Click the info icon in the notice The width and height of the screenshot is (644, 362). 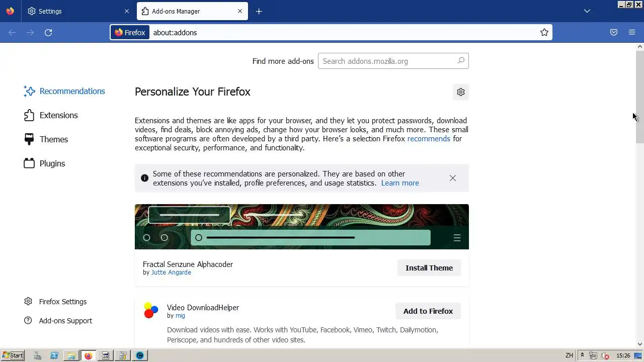click(x=144, y=178)
